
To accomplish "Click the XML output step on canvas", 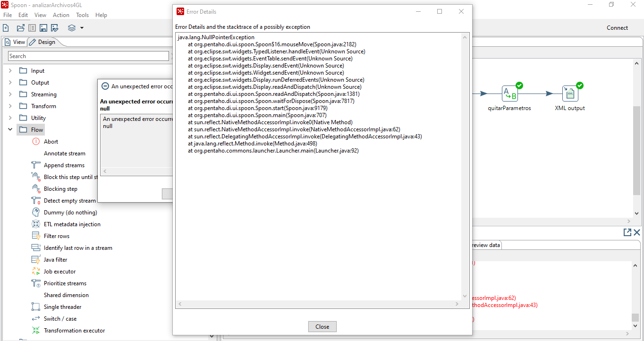I will 570,94.
